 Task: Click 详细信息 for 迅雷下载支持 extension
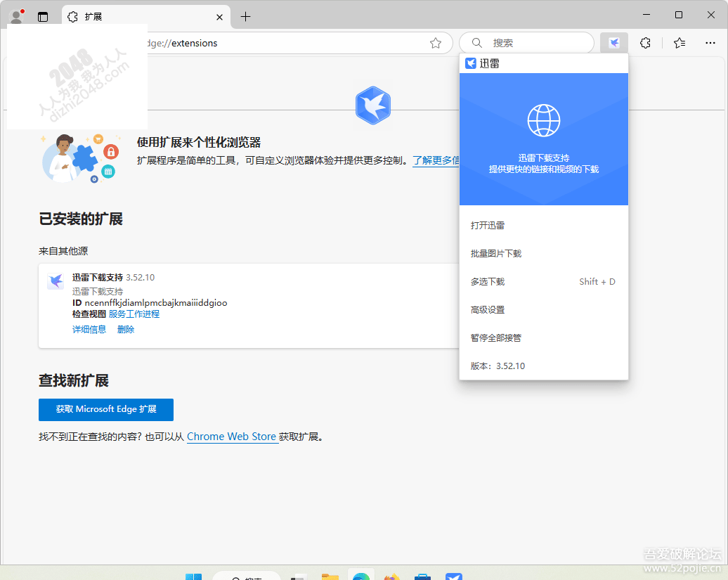click(x=89, y=329)
